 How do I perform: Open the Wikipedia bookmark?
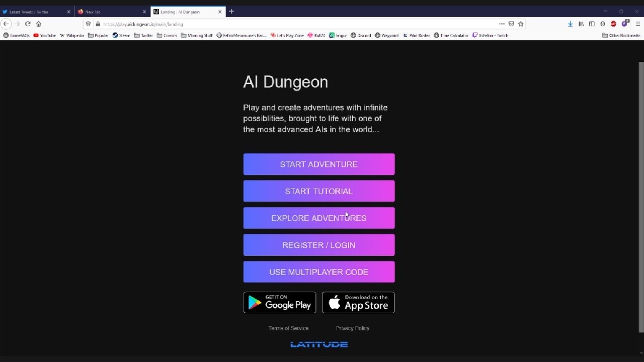(72, 36)
